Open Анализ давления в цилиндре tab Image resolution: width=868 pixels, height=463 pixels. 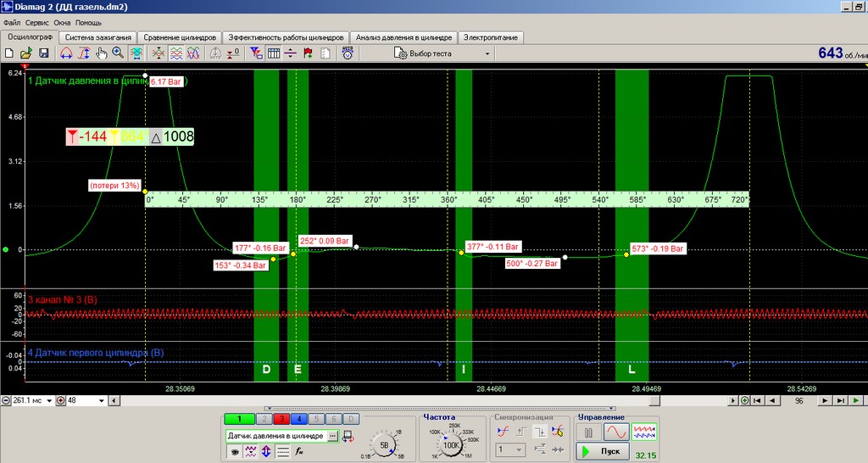(x=403, y=37)
